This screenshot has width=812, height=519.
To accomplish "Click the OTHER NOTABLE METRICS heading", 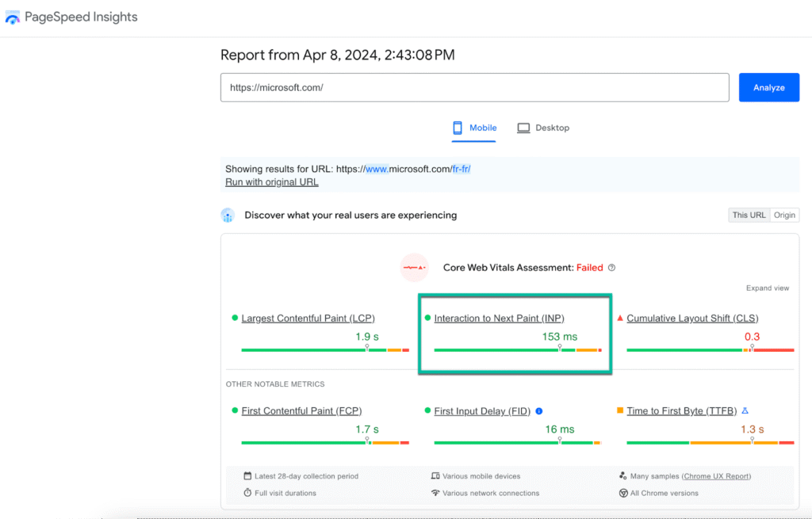I will point(275,384).
